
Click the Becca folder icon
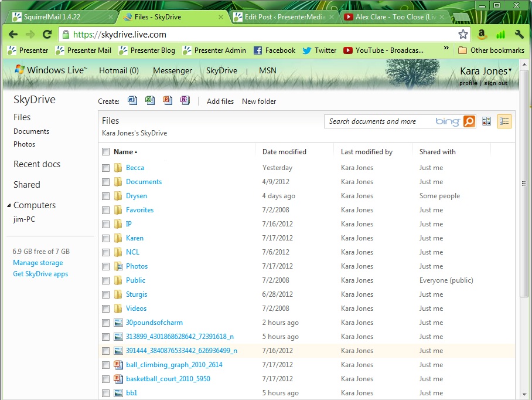pos(118,167)
